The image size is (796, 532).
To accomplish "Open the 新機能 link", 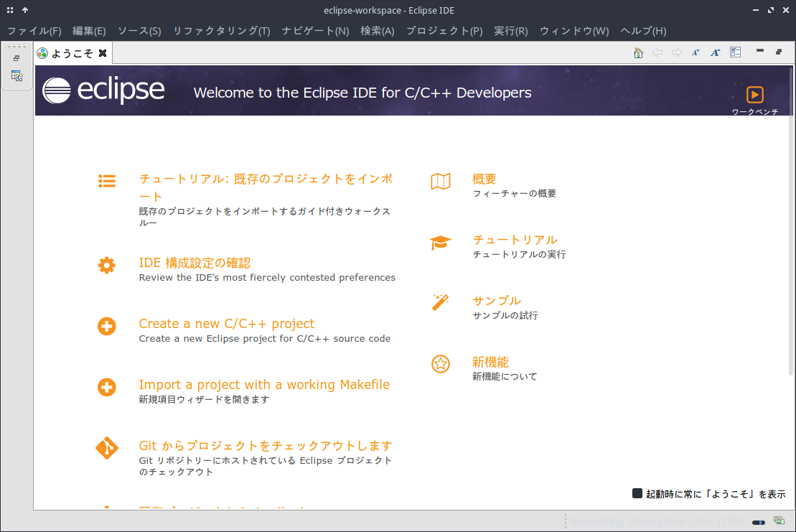I will (x=490, y=362).
